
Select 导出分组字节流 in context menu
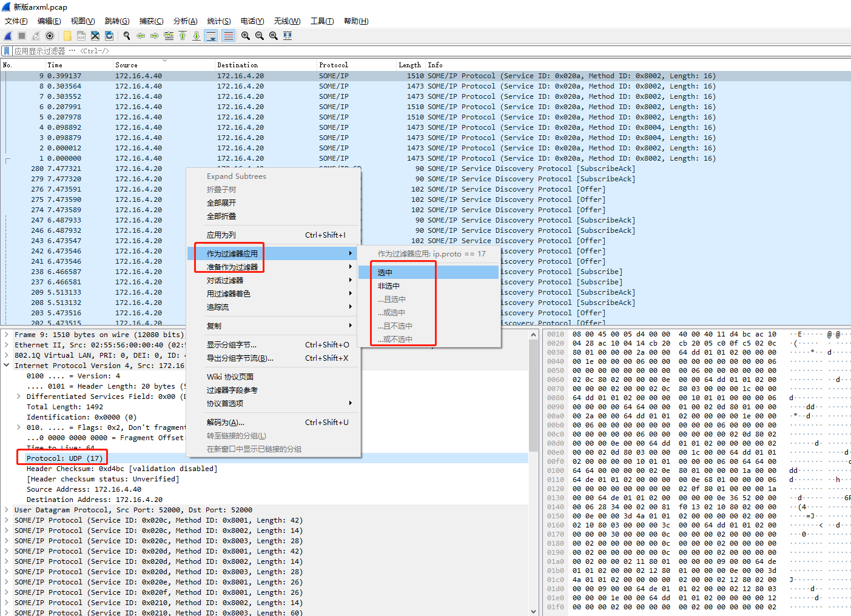tap(274, 358)
